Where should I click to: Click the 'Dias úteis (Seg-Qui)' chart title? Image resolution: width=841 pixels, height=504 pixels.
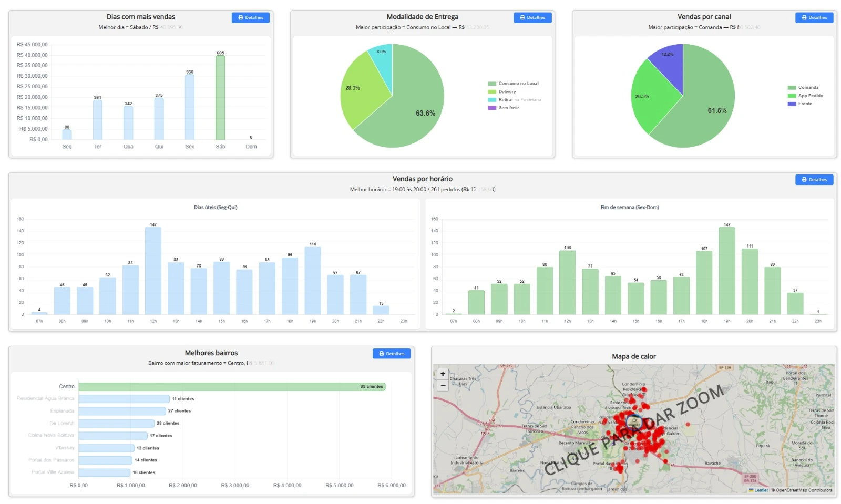(216, 208)
